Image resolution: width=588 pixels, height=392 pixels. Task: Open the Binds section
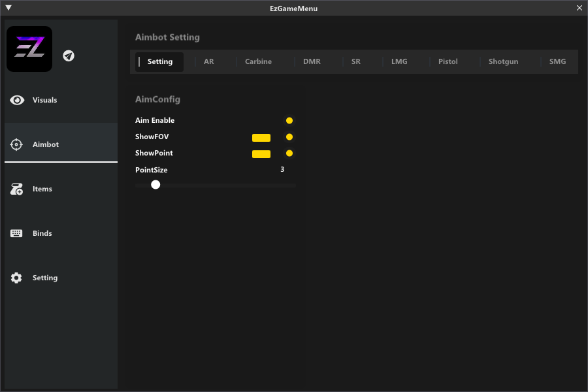click(x=61, y=233)
